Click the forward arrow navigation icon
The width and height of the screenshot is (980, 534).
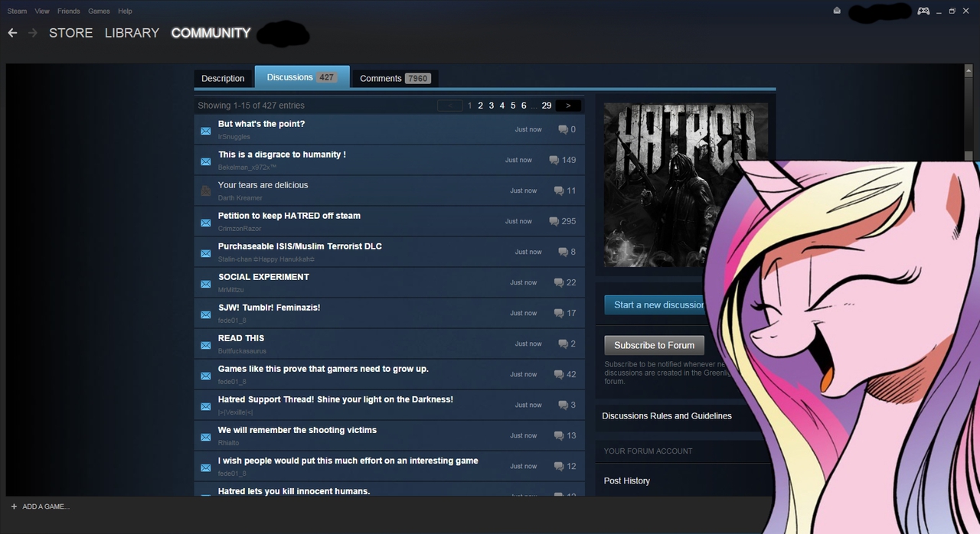pyautogui.click(x=32, y=33)
